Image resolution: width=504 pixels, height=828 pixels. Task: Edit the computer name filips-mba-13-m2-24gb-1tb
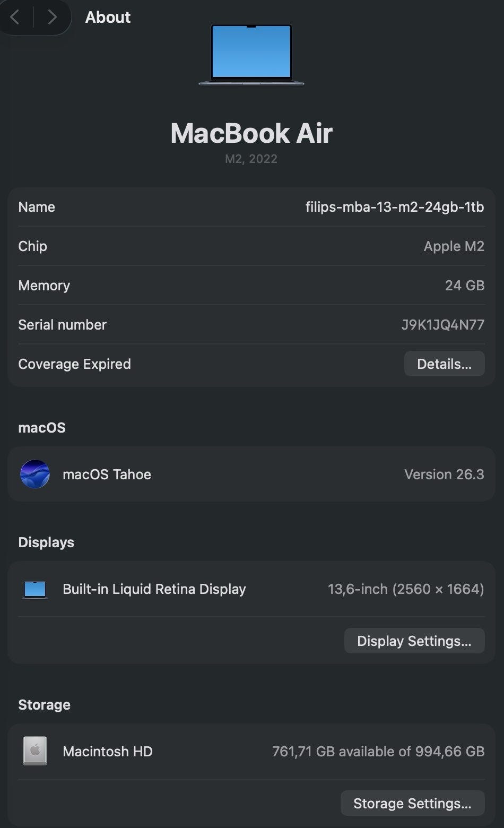395,207
